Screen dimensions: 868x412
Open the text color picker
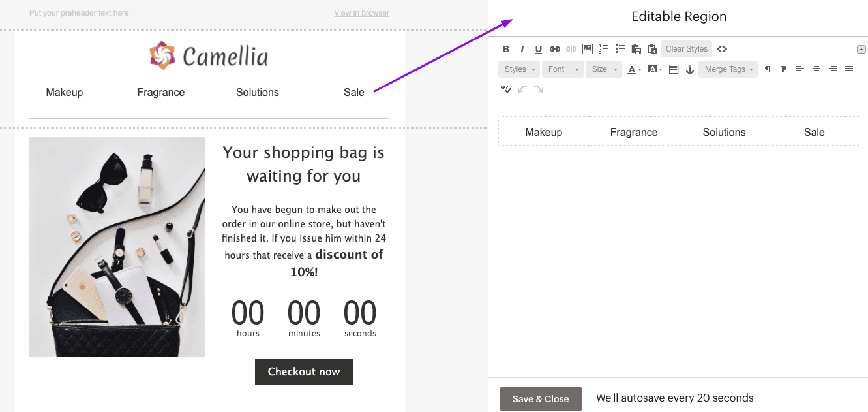[633, 69]
